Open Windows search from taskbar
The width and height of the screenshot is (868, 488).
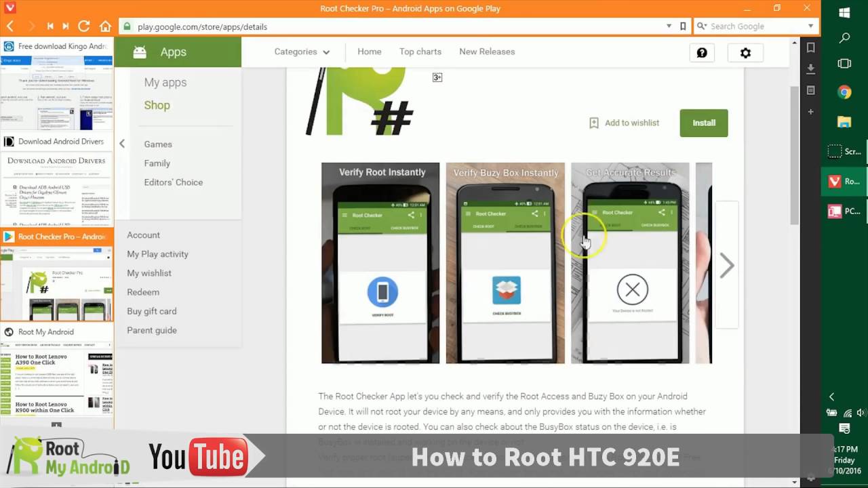pyautogui.click(x=844, y=39)
